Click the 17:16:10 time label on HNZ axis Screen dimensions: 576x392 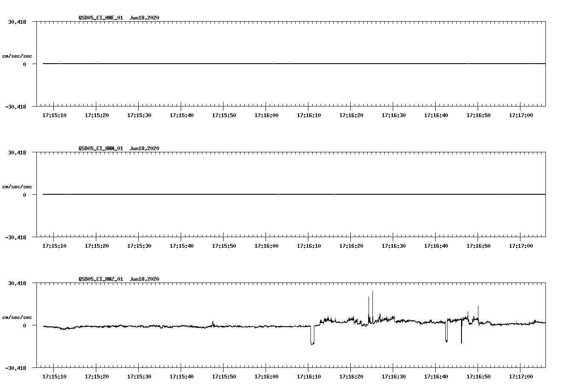click(309, 377)
